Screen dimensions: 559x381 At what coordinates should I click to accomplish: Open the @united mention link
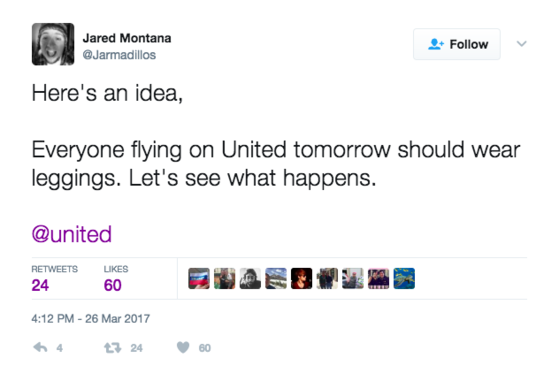(72, 234)
